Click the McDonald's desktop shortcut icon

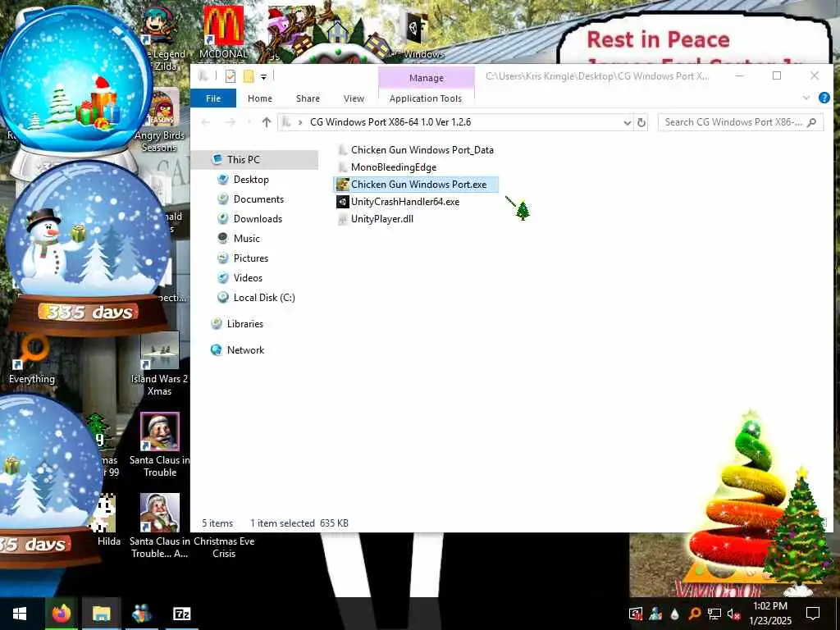[x=223, y=33]
